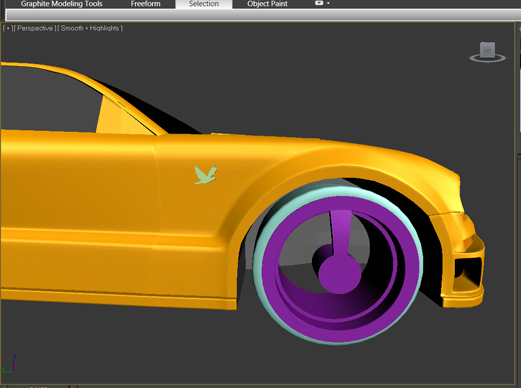The width and height of the screenshot is (521, 388).
Task: Open the viewport [+] general menu
Action: point(8,29)
